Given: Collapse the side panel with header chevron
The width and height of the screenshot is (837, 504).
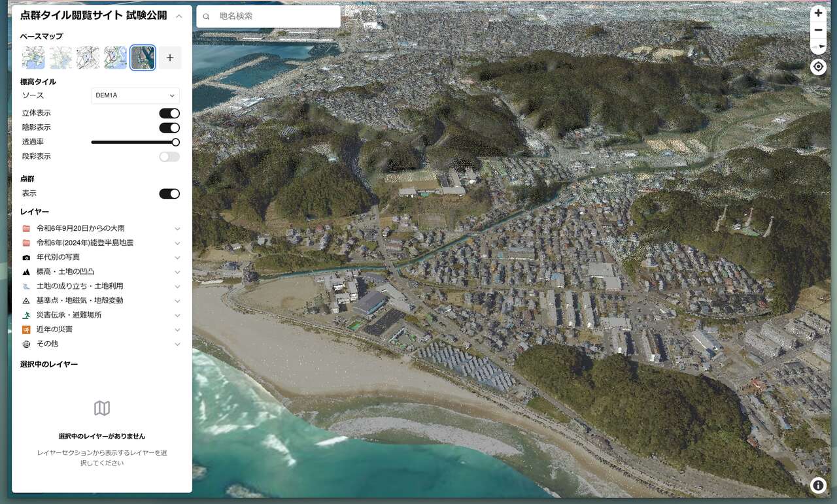Looking at the screenshot, I should (x=179, y=16).
